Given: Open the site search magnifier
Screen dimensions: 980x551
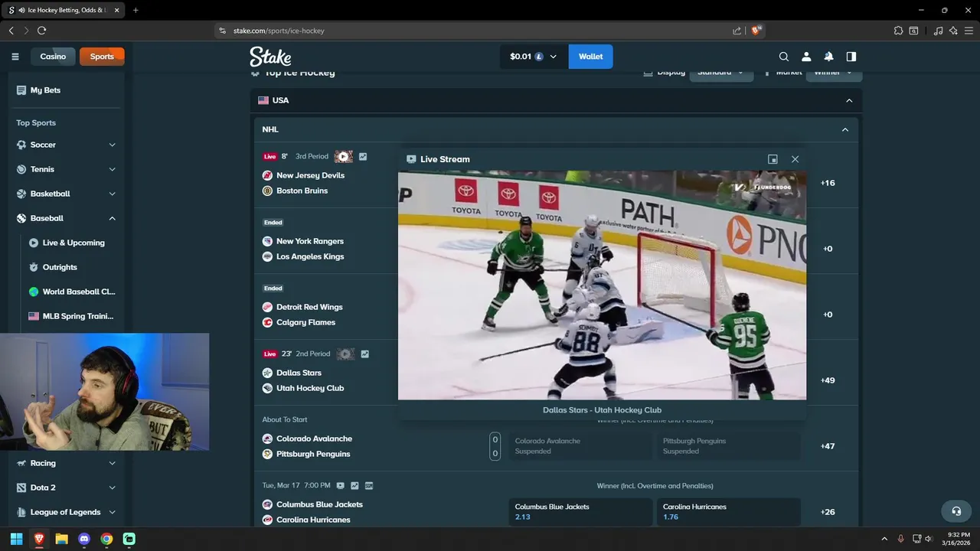Looking at the screenshot, I should click(783, 57).
